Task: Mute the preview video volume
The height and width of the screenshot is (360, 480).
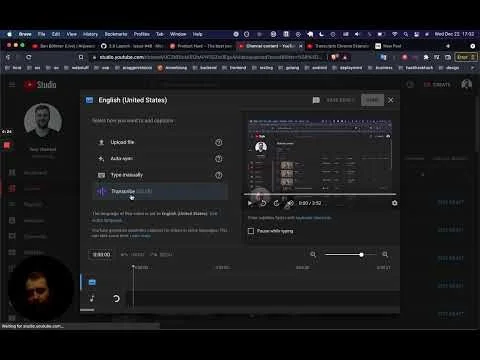Action: click(290, 203)
